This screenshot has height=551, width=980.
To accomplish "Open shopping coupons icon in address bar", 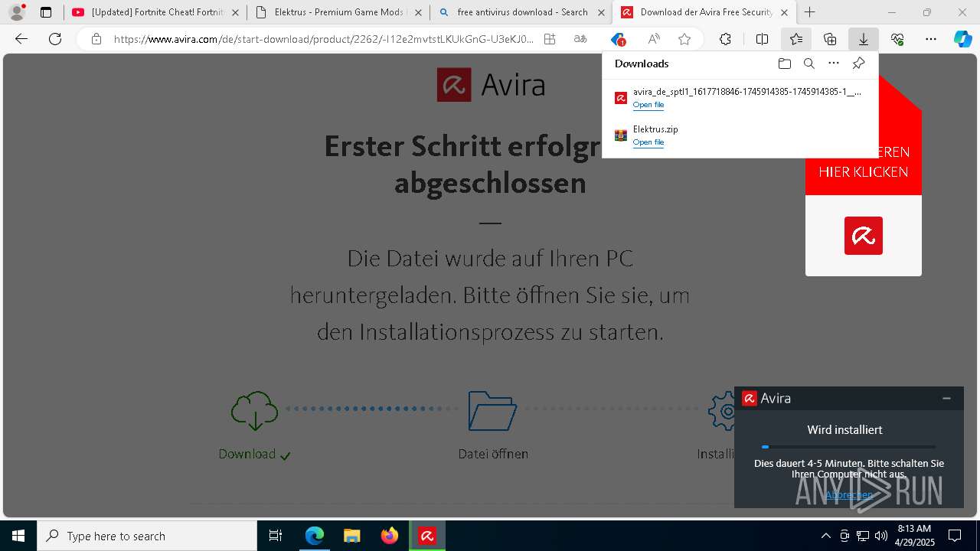I will (618, 39).
